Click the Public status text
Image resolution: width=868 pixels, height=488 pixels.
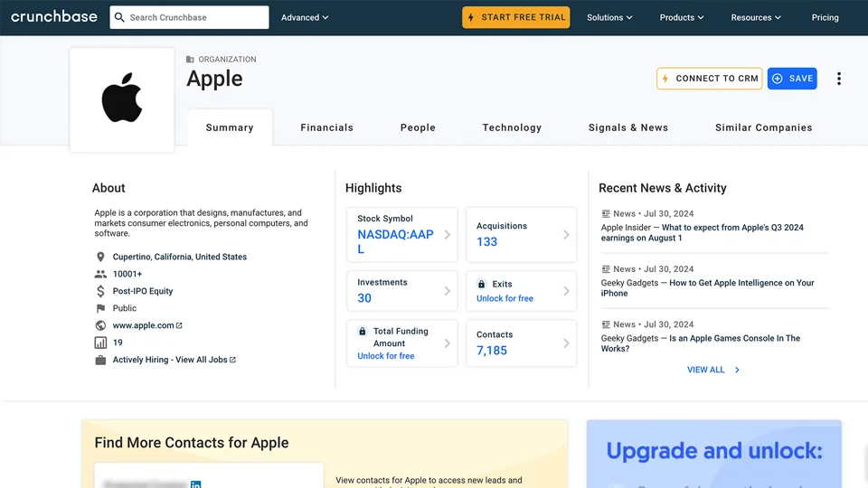(125, 308)
